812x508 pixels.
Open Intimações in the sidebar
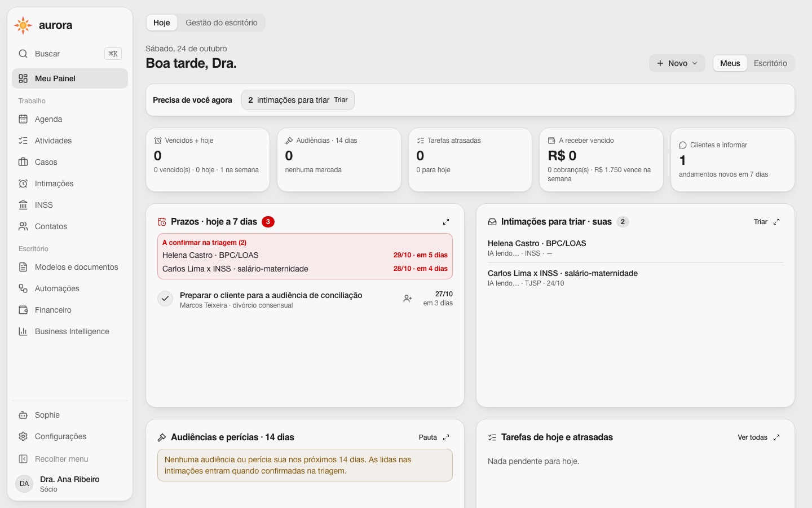click(70, 183)
